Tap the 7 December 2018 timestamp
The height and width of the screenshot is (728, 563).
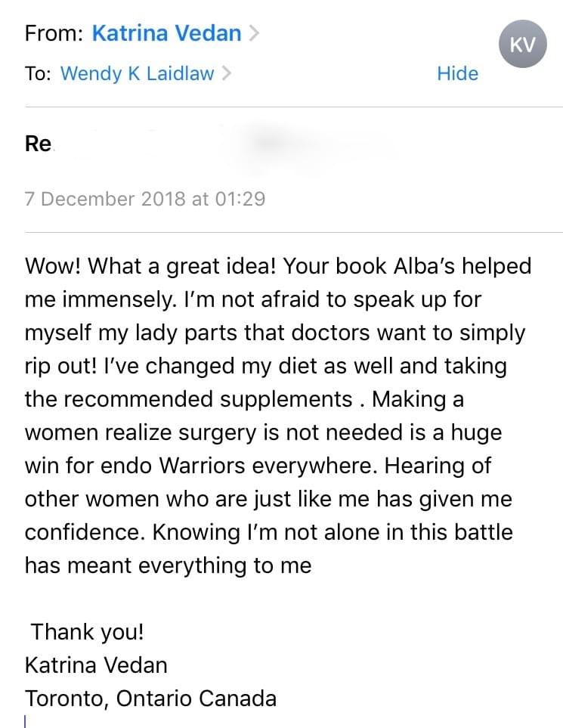coord(145,199)
